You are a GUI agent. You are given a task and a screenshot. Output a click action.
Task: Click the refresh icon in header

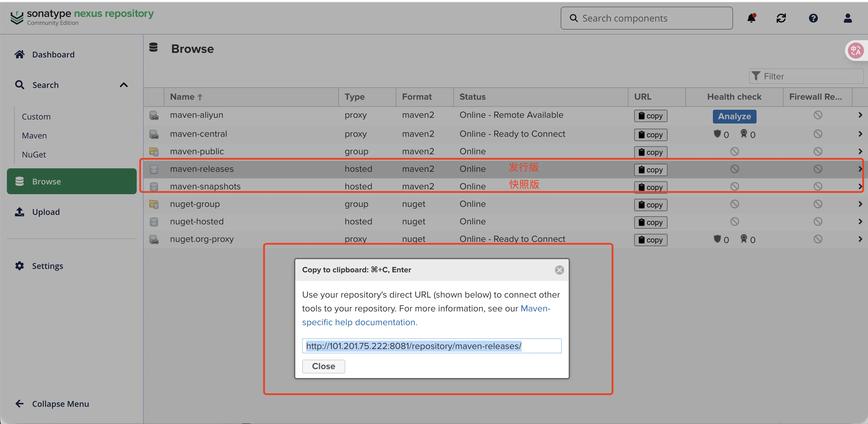tap(781, 18)
